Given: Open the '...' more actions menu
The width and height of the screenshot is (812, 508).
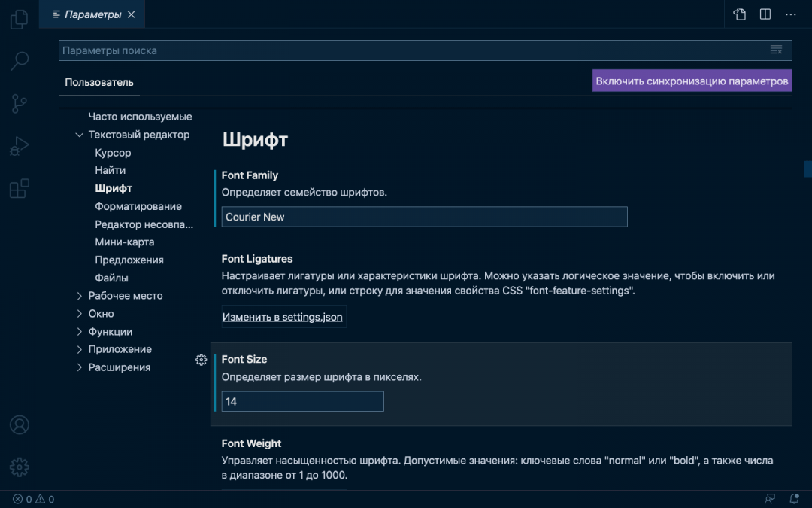Looking at the screenshot, I should tap(789, 14).
